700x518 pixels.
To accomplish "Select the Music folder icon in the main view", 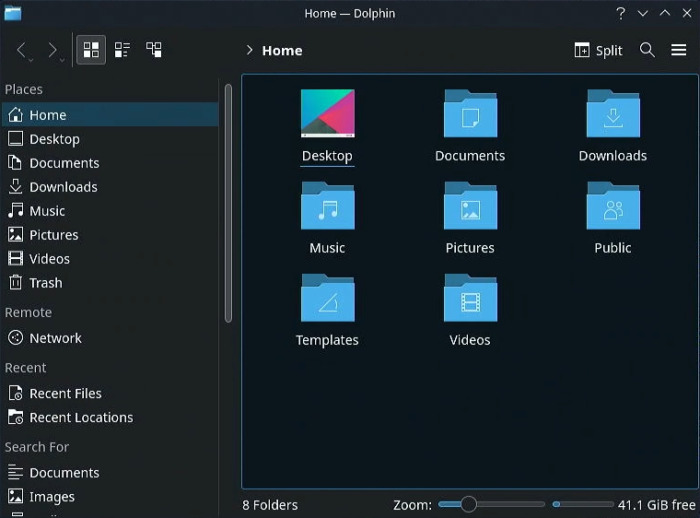I will click(328, 205).
